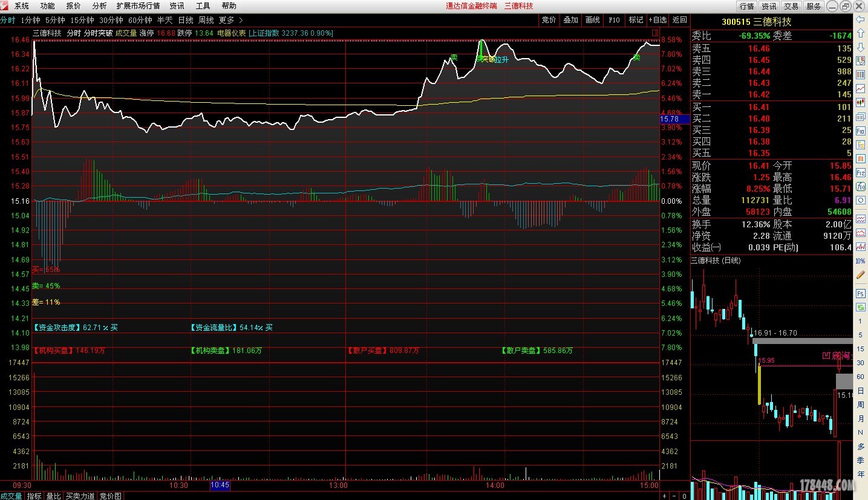Click the F5 sidebar icon
Screen dimensions: 868x500
[x=860, y=293]
